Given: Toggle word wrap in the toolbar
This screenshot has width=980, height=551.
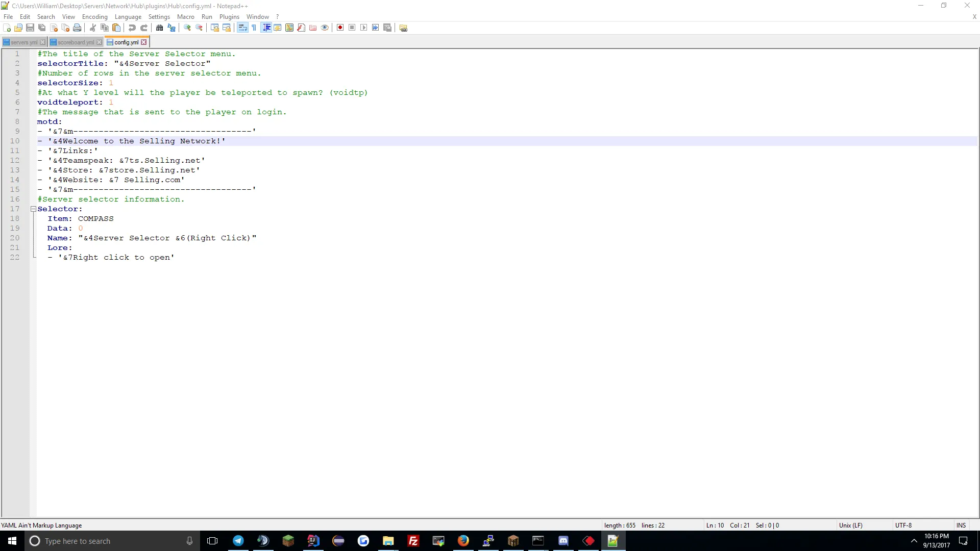Looking at the screenshot, I should 242,28.
